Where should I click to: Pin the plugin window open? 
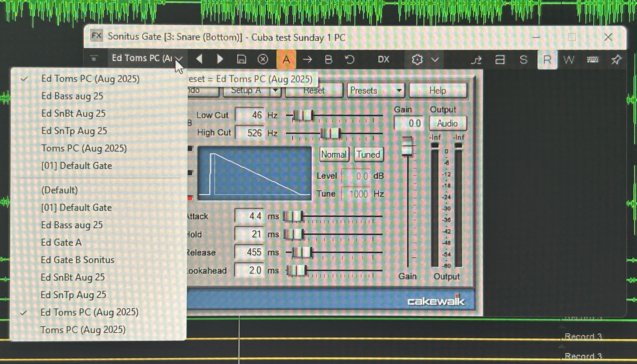tap(616, 59)
